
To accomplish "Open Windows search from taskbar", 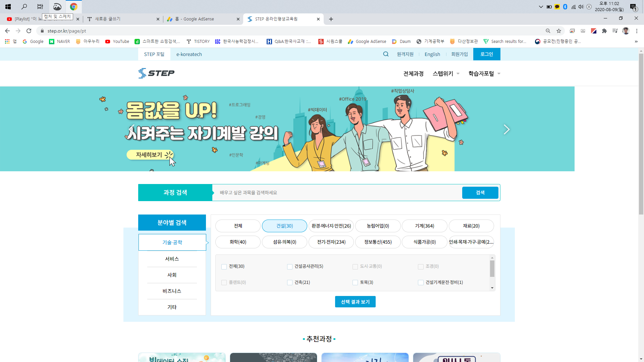I will pos(24,6).
